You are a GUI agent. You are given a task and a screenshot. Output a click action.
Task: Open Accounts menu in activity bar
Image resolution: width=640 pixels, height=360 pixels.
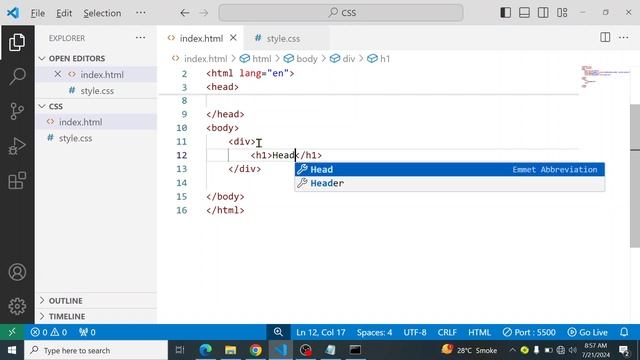pyautogui.click(x=17, y=272)
